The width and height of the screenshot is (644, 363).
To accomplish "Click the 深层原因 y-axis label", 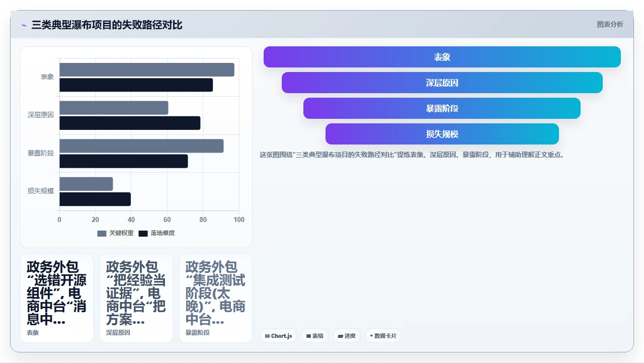I will [41, 115].
